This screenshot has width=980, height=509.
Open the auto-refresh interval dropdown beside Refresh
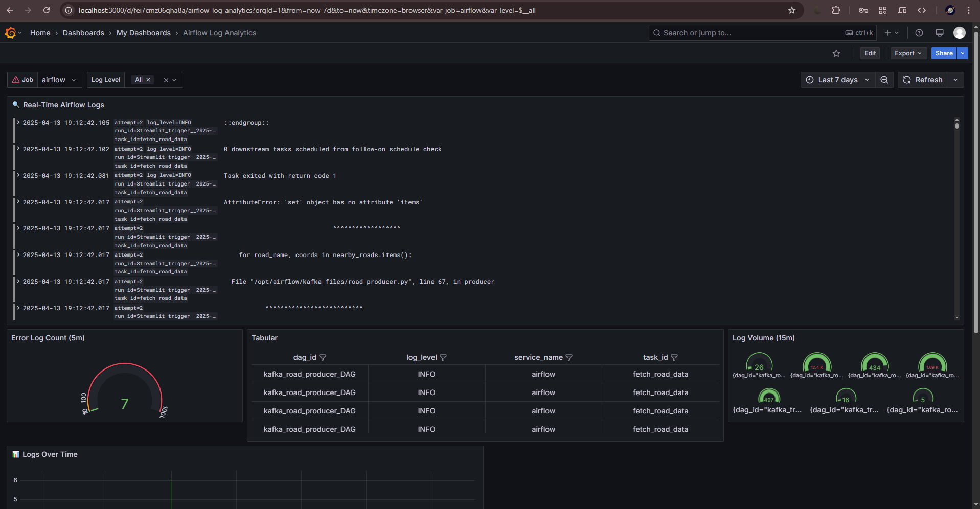tap(955, 80)
